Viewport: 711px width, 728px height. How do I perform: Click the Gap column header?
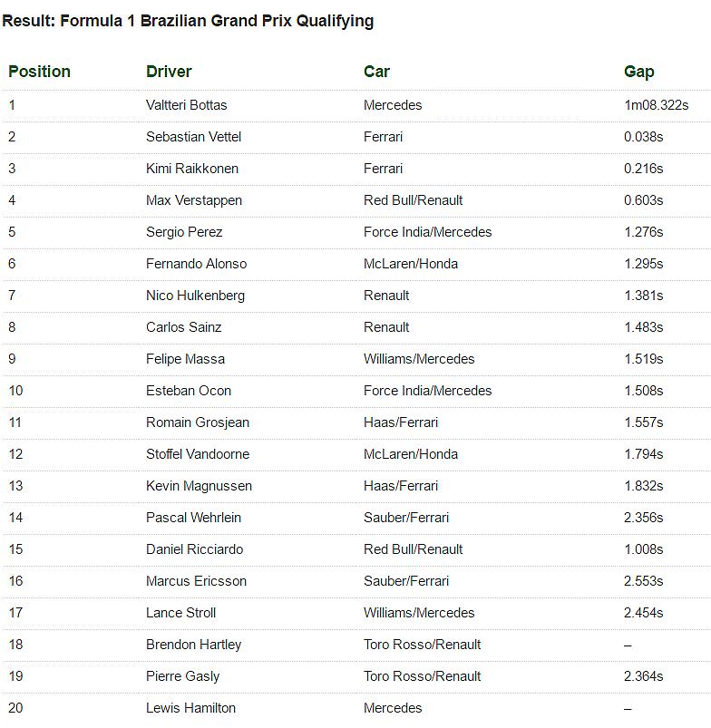[x=638, y=72]
